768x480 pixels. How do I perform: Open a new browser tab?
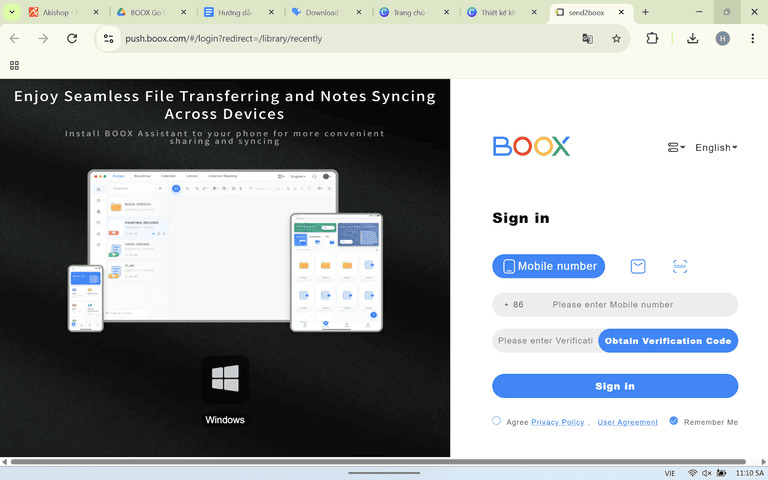pos(645,12)
